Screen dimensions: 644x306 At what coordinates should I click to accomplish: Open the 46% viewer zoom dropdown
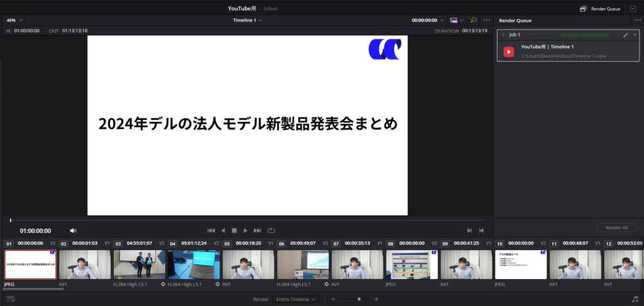[14, 20]
